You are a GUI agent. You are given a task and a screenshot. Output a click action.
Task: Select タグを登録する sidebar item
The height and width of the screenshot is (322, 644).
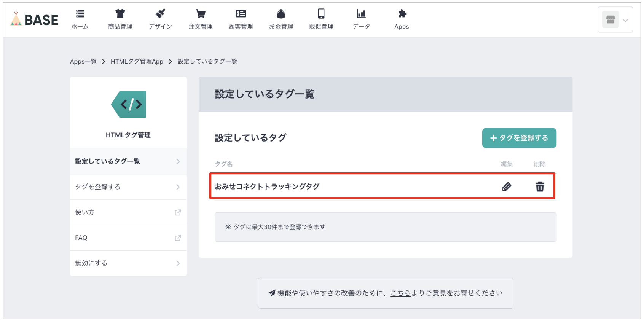(128, 187)
